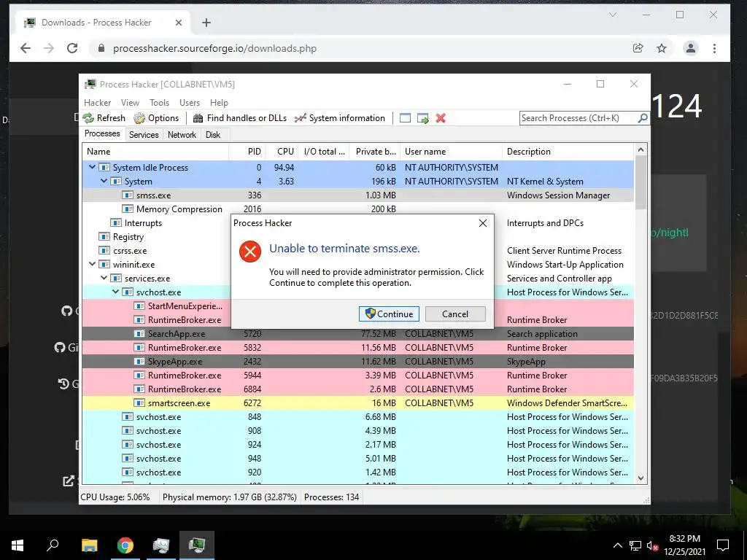Screen dimensions: 747x560
Task: Click the process list vertical scrollbar thumb
Action: pos(640,182)
